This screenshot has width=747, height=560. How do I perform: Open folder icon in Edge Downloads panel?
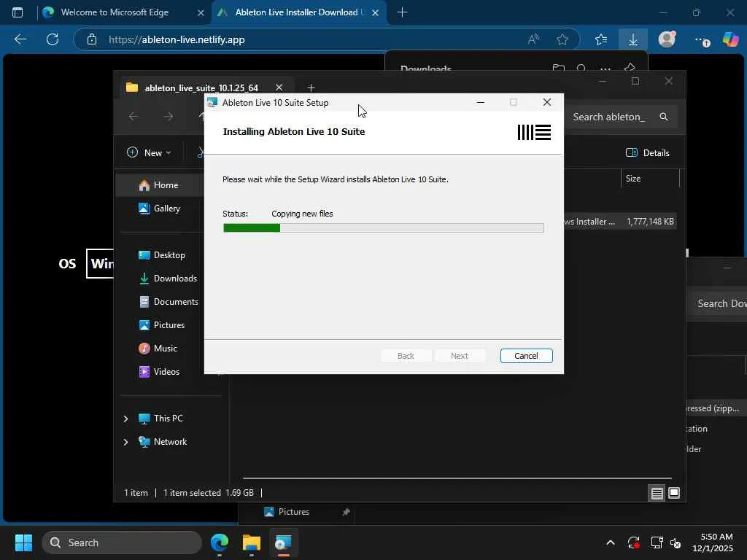[558, 68]
